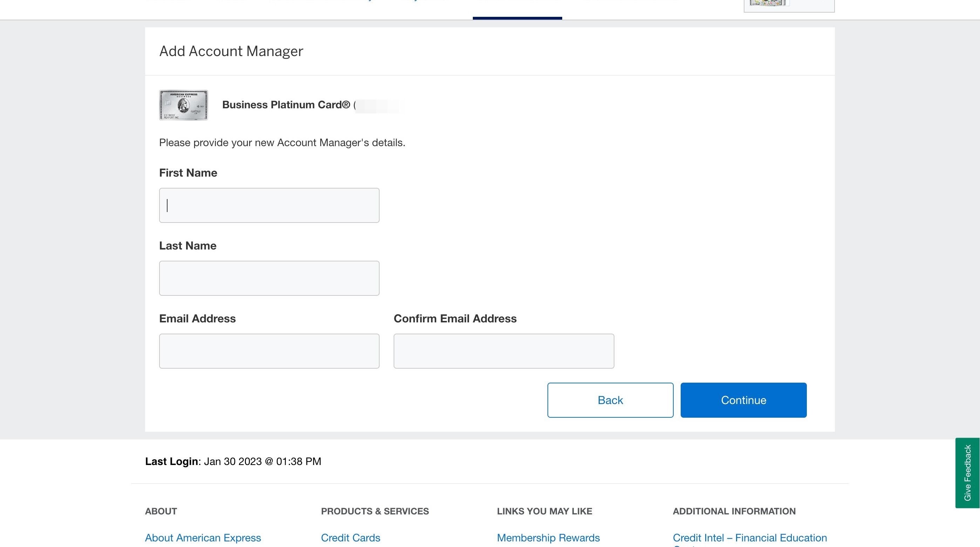Image resolution: width=980 pixels, height=547 pixels.
Task: Click the LINKS YOU MAY LIKE heading
Action: point(544,511)
